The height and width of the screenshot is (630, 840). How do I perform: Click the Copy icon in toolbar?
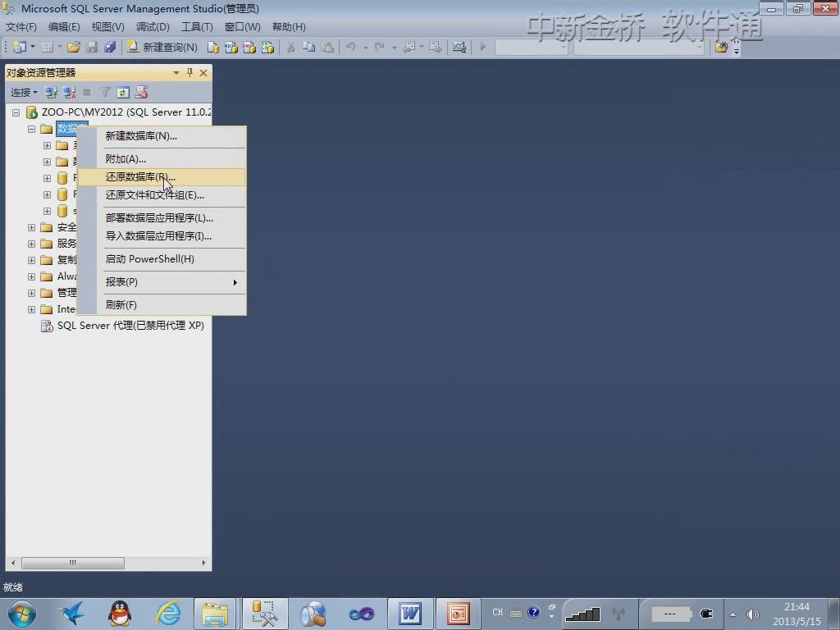308,47
